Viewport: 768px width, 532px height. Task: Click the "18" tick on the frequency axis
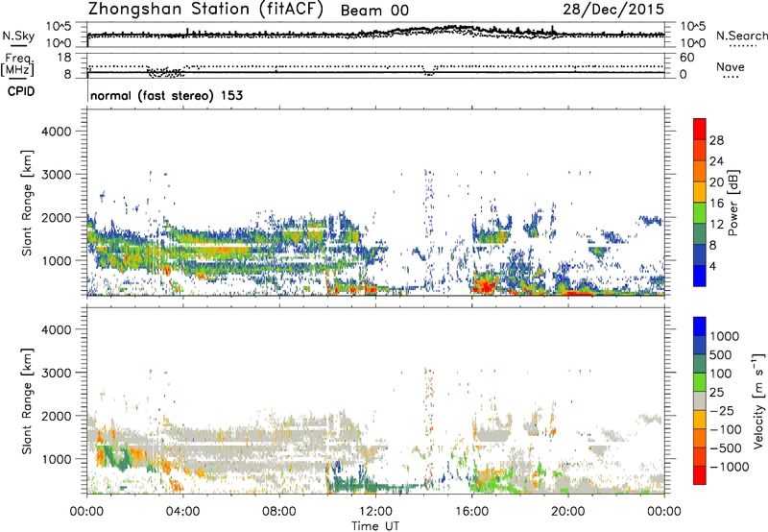pos(64,58)
